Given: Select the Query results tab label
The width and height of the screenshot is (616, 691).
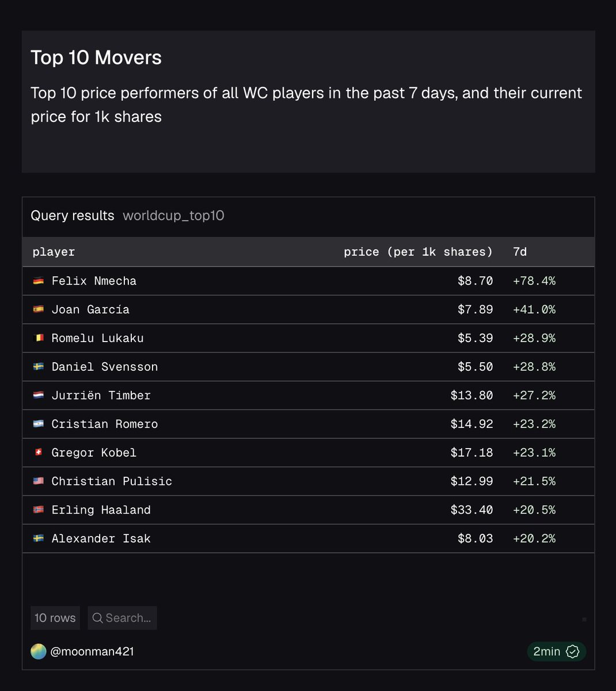Looking at the screenshot, I should coord(73,215).
